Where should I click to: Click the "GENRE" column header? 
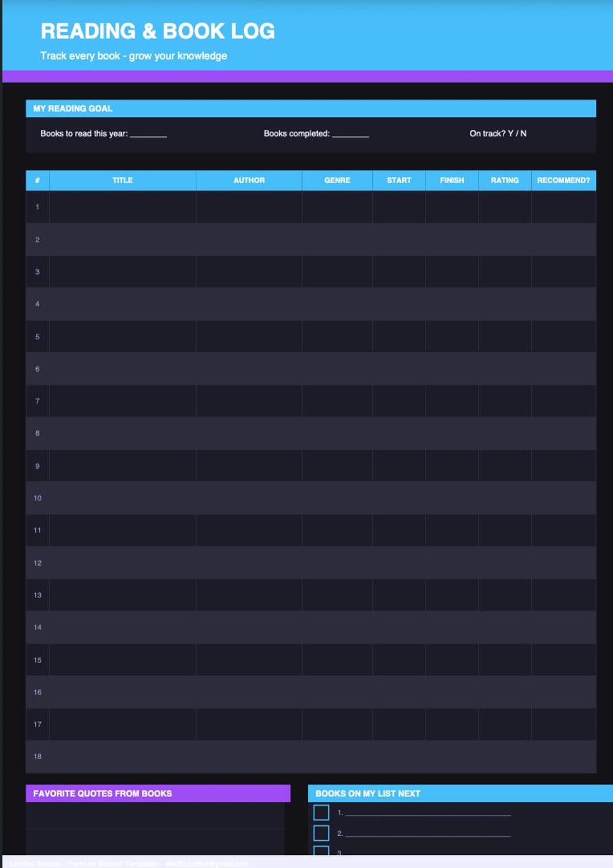tap(337, 180)
